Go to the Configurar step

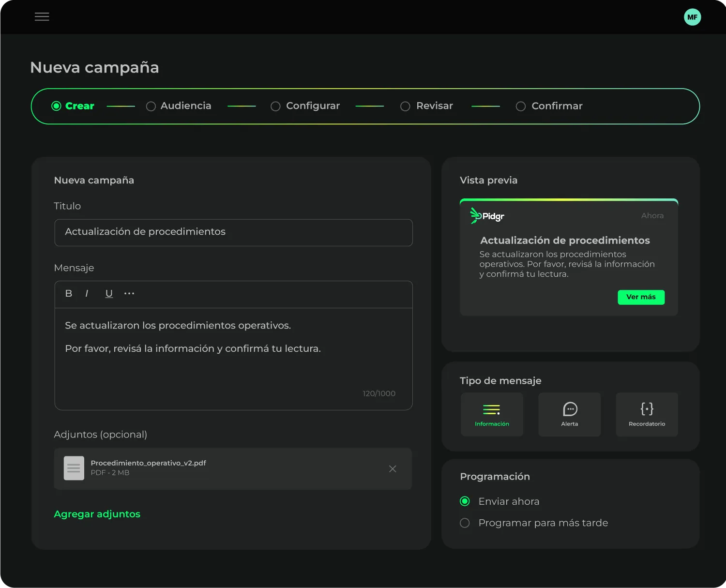(305, 106)
